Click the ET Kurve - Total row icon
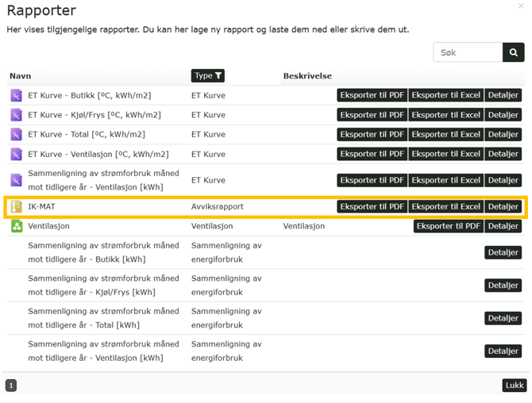Screen dimensions: 532x403 coord(16,135)
